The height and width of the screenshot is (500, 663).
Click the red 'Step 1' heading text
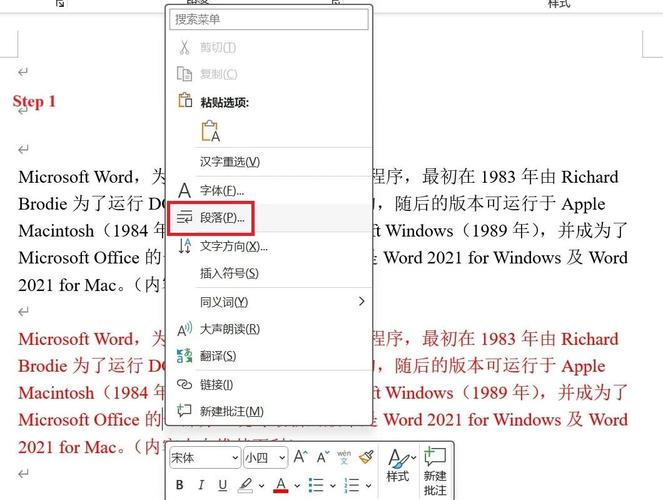(x=34, y=101)
